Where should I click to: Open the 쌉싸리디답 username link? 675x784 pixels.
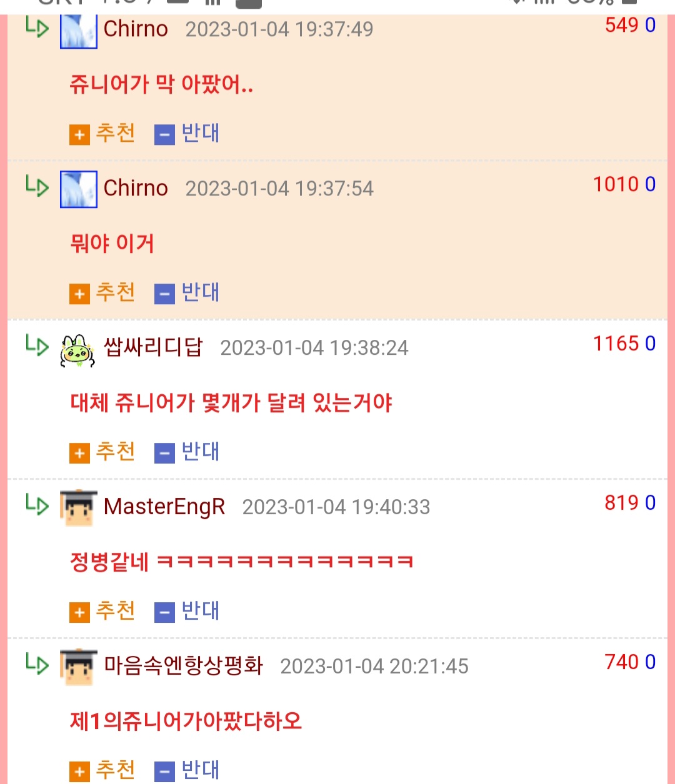pos(153,347)
